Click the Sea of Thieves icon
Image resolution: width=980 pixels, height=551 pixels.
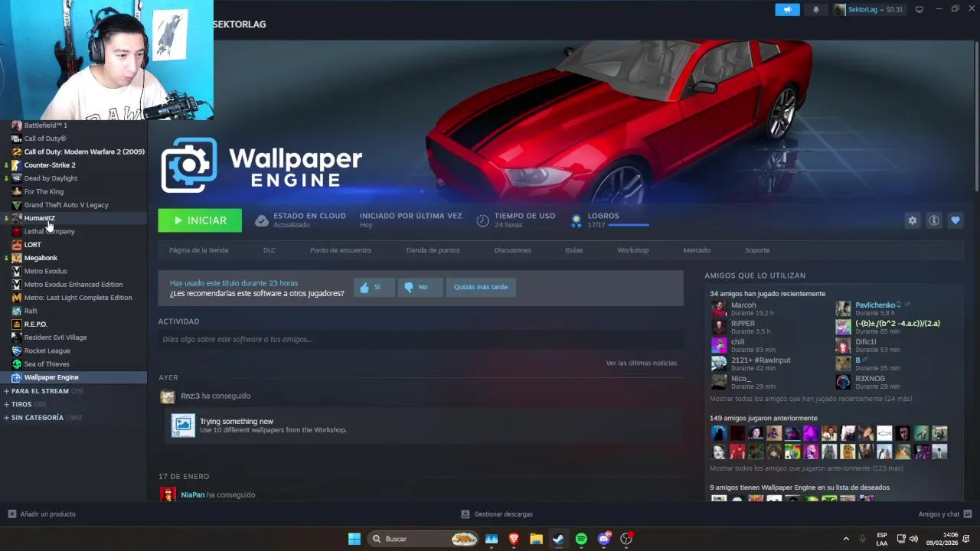coord(17,364)
